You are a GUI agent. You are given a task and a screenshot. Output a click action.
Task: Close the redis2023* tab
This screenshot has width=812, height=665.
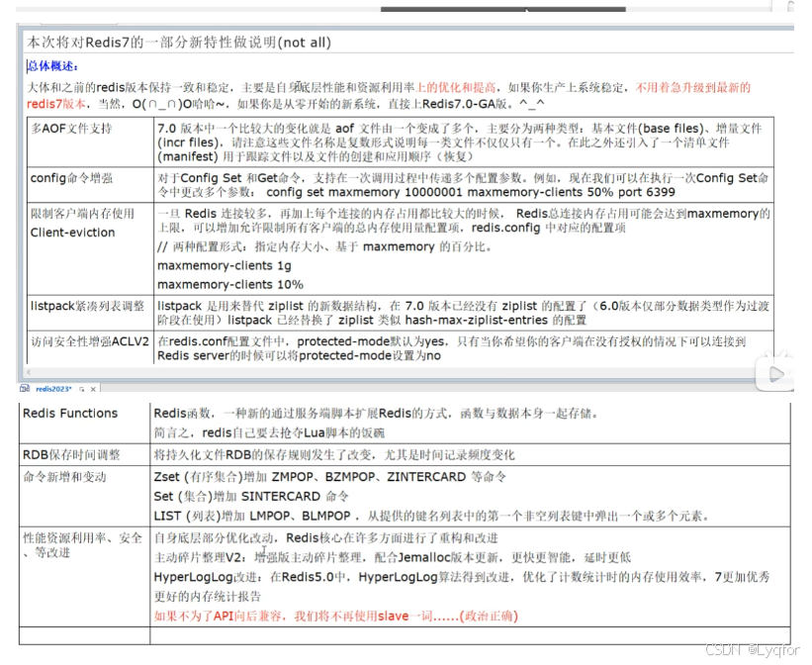point(93,389)
